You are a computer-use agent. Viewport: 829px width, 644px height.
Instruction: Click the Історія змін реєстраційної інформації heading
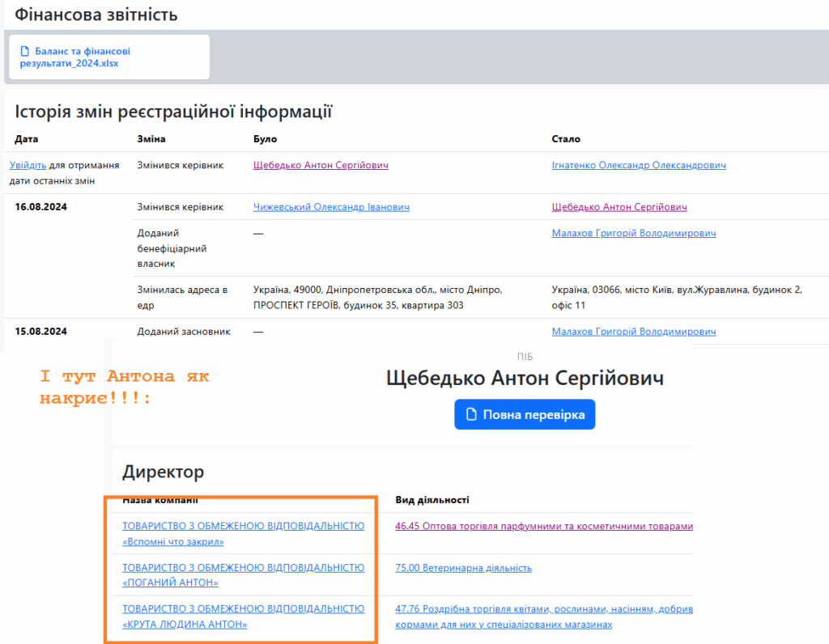click(x=173, y=112)
